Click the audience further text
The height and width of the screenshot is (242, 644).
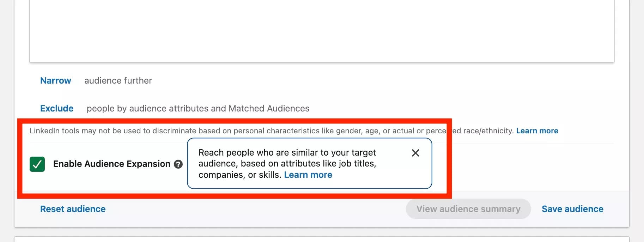tap(118, 80)
